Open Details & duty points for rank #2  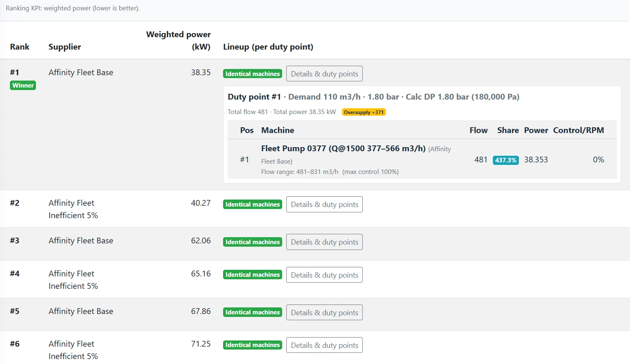(x=324, y=204)
